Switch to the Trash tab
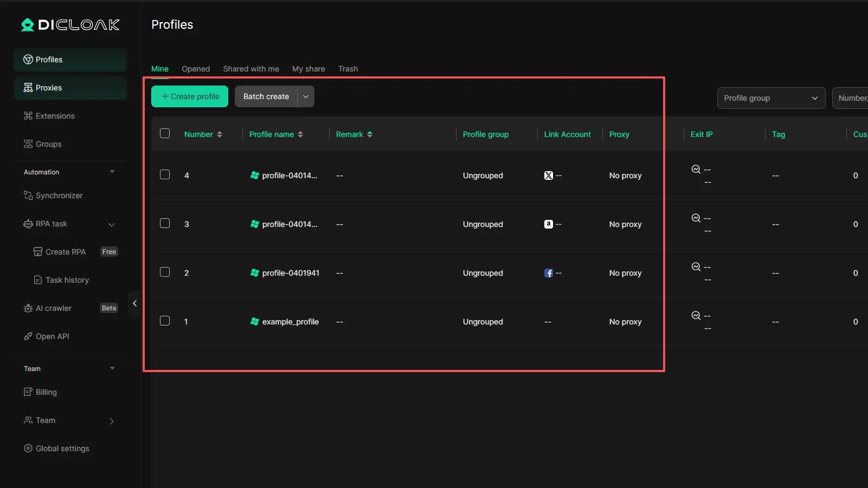This screenshot has width=868, height=488. click(348, 69)
